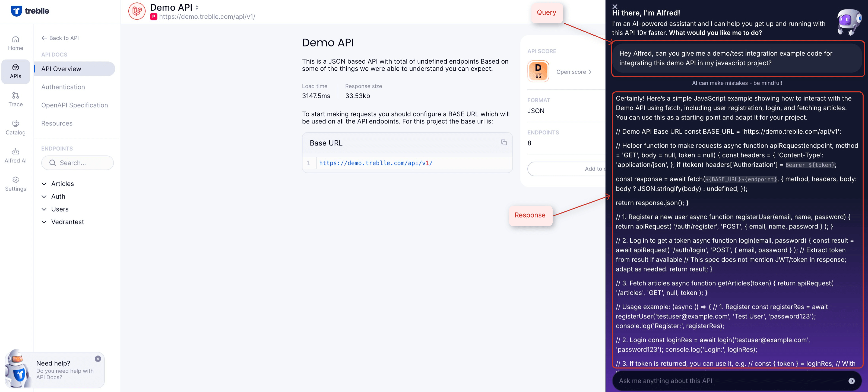Open the OpenAPI Specification page
Screen dimensions: 868x392
point(74,105)
